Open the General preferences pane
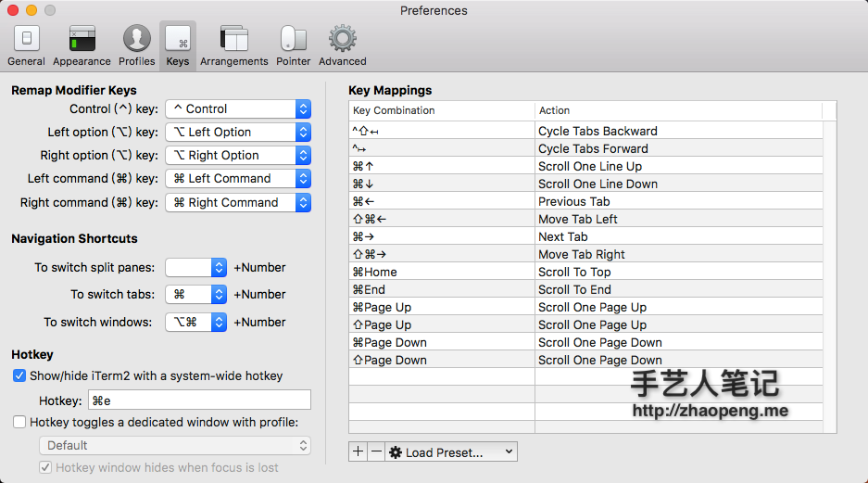868x483 pixels. [x=26, y=45]
